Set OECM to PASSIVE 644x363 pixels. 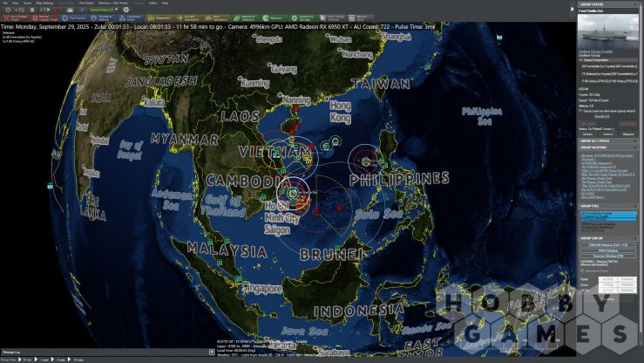tap(627, 291)
